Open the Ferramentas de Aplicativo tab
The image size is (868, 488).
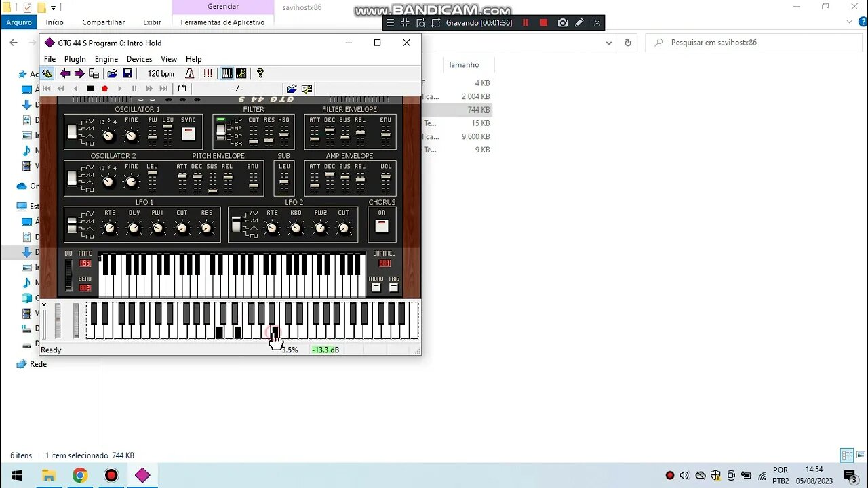[222, 22]
